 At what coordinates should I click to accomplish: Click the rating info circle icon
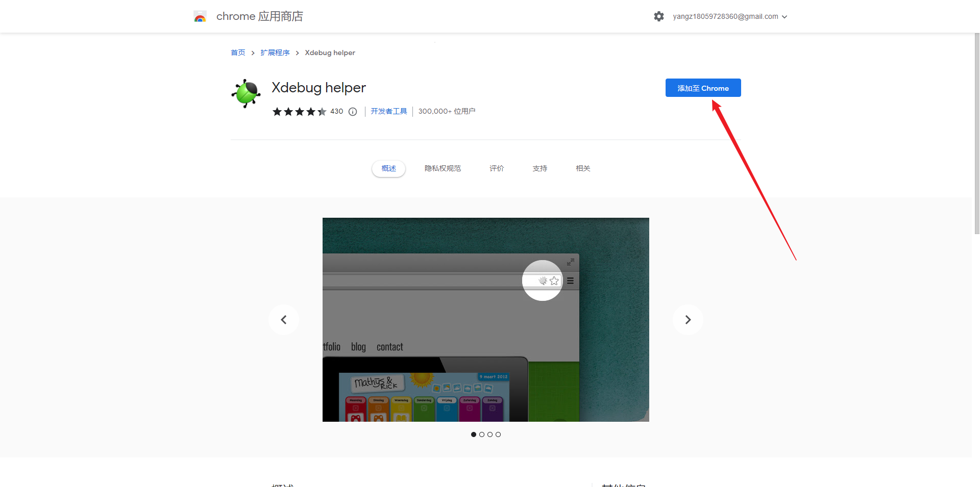click(353, 112)
